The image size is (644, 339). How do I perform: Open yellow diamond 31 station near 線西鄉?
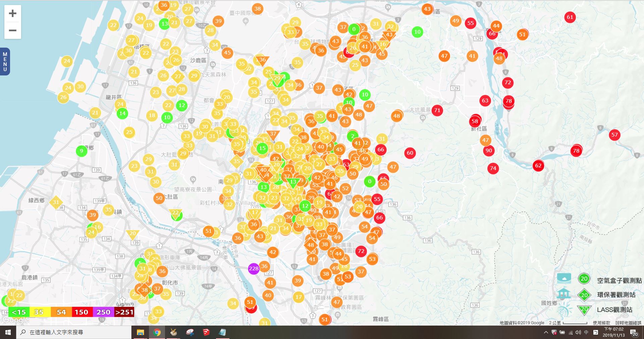(56, 202)
